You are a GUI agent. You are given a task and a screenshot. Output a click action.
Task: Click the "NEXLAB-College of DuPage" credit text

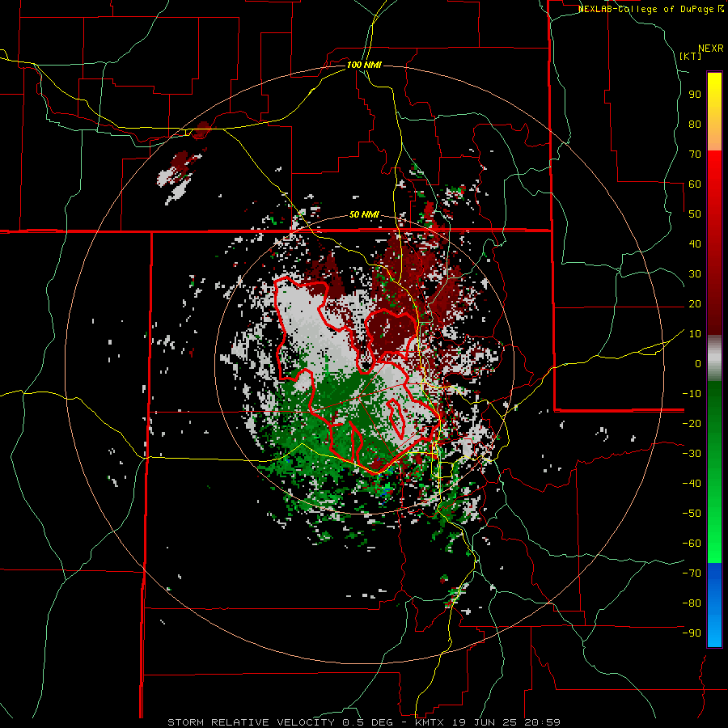point(645,9)
